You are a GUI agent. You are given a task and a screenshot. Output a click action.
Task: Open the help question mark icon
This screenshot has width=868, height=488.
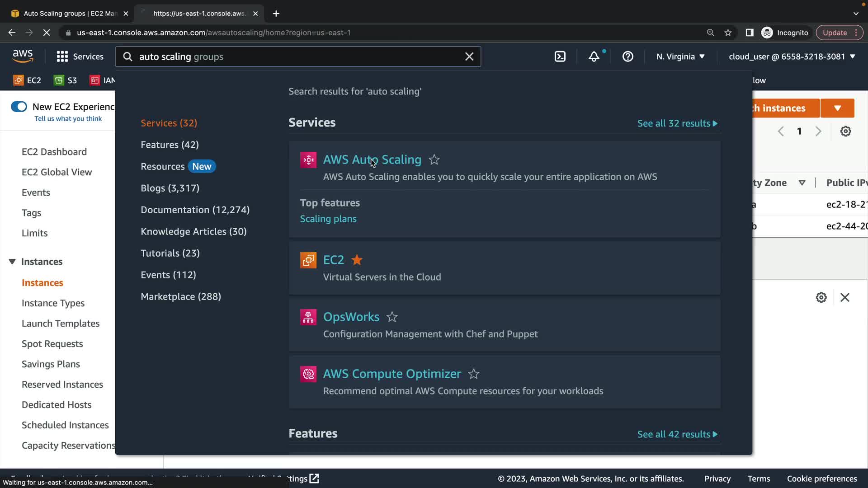(627, 56)
